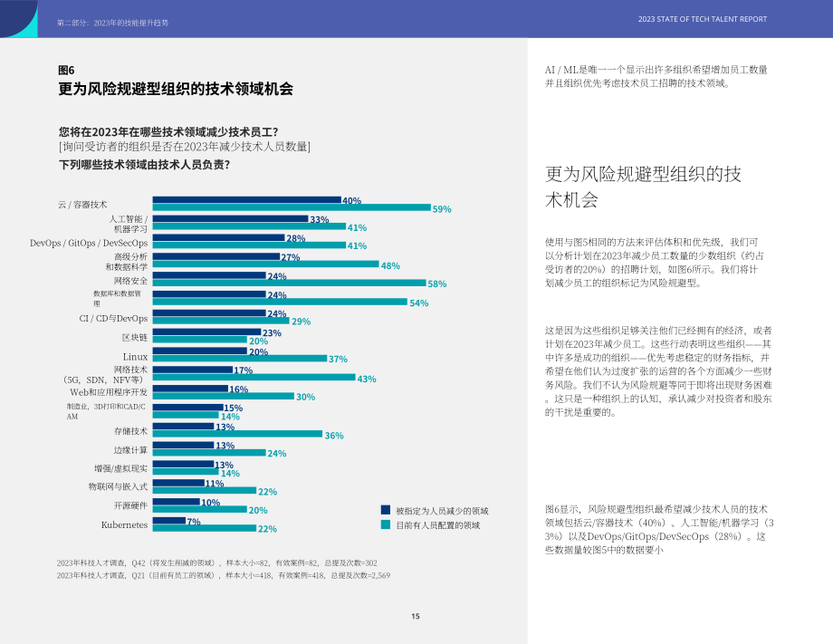Click the 开源硬件 row label
The image size is (833, 644).
click(x=130, y=505)
